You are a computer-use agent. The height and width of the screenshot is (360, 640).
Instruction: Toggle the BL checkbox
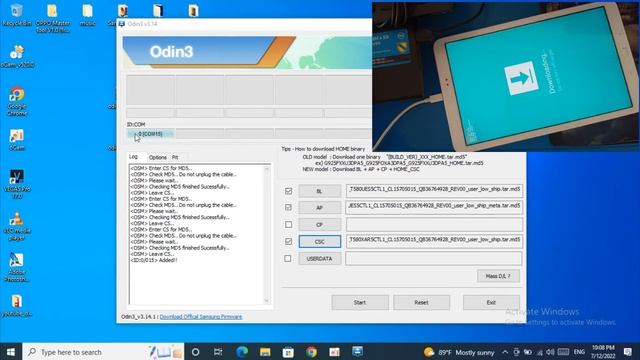(x=289, y=191)
